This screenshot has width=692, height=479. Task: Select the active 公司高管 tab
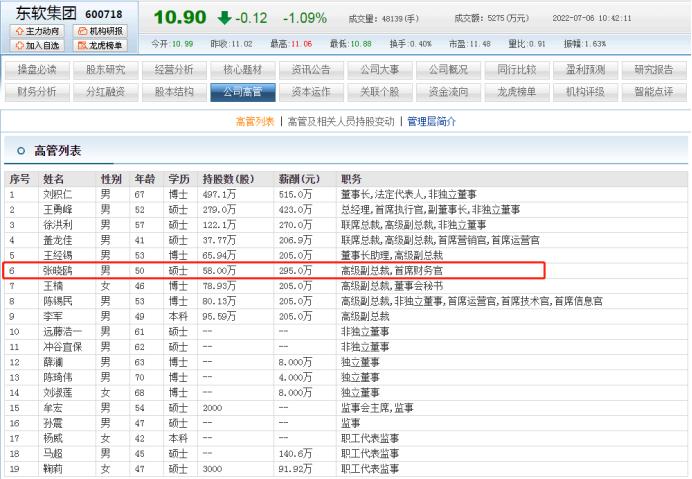click(x=243, y=92)
